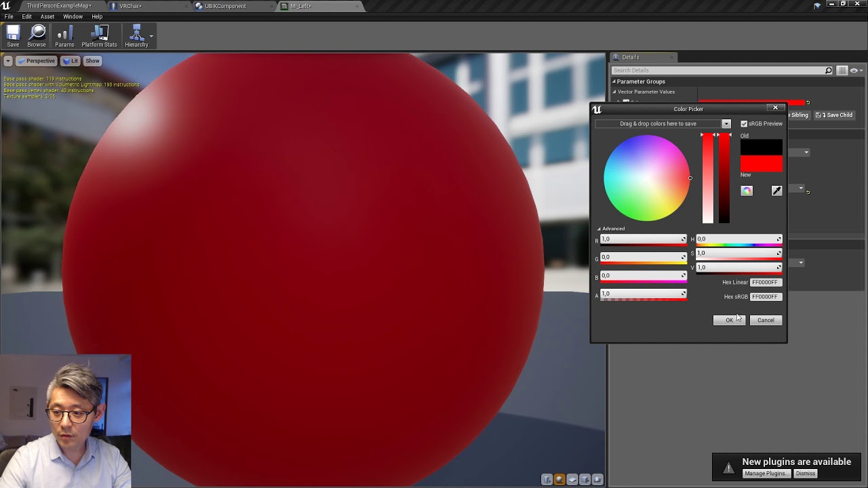Toggle color wheel and spectrum mode icon
The width and height of the screenshot is (868, 488).
point(747,191)
